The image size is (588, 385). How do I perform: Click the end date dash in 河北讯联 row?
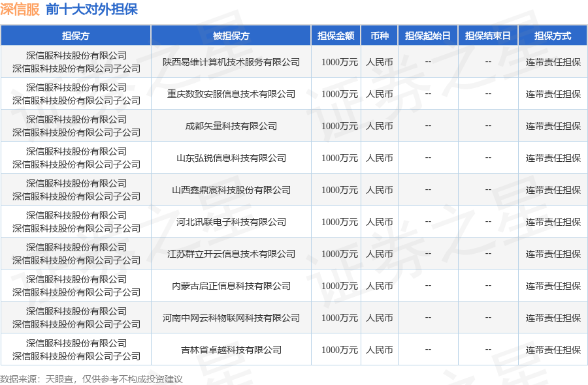pos(488,221)
